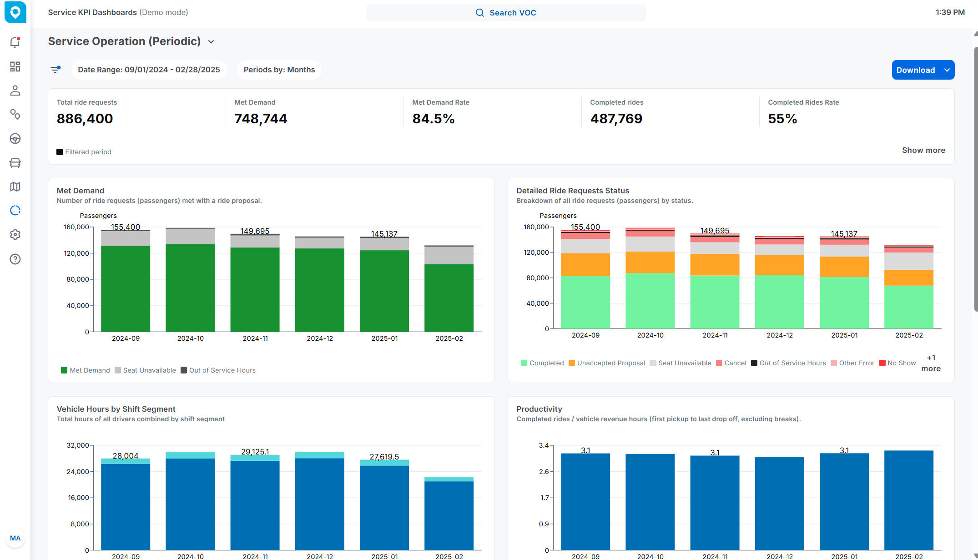Image resolution: width=978 pixels, height=560 pixels.
Task: Click the green Met Demand legend swatch
Action: pos(64,370)
